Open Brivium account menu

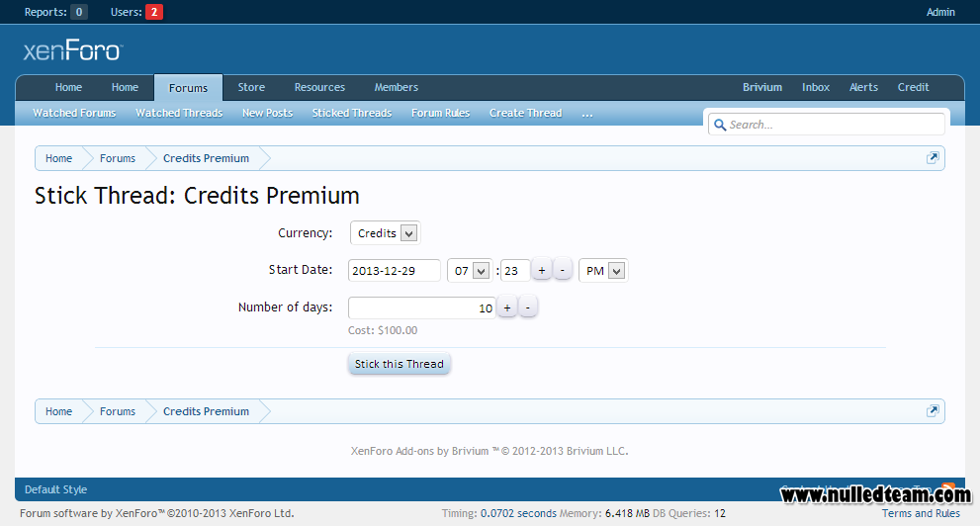761,87
